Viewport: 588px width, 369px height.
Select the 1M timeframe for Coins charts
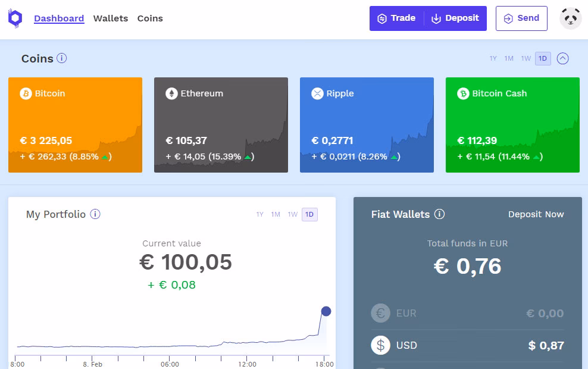[509, 58]
